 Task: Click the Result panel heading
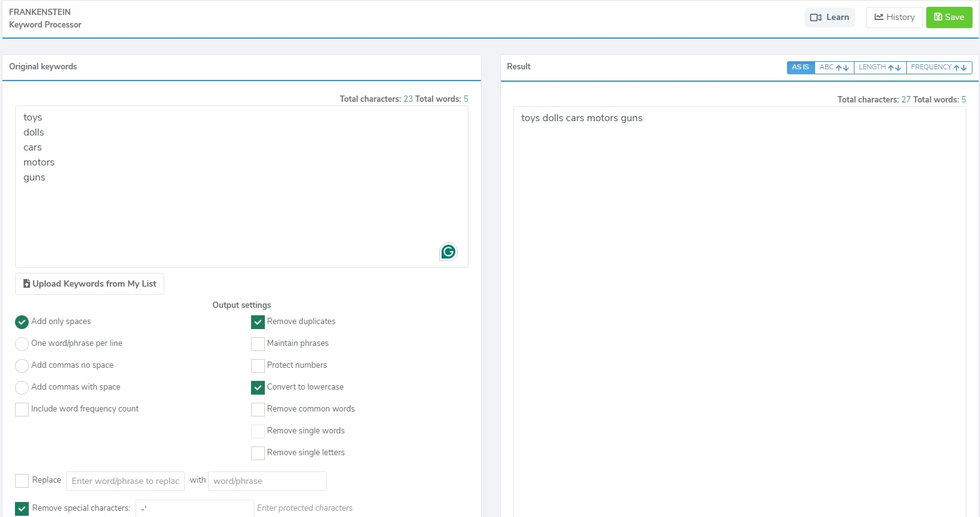click(518, 66)
